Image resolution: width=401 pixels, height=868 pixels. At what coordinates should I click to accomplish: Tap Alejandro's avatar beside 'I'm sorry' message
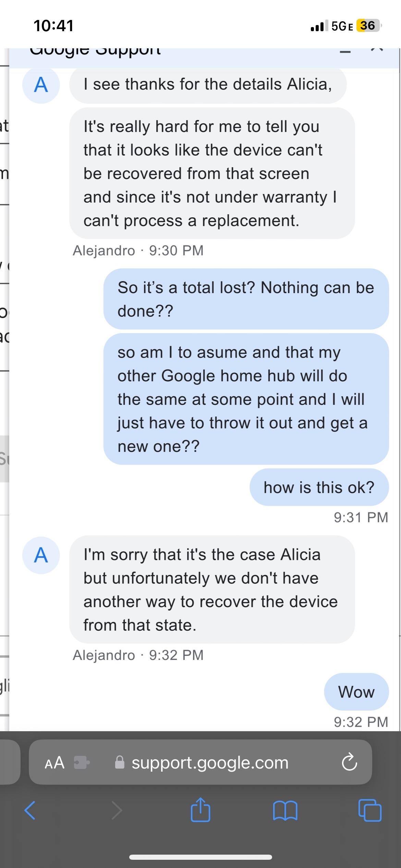coord(41,555)
